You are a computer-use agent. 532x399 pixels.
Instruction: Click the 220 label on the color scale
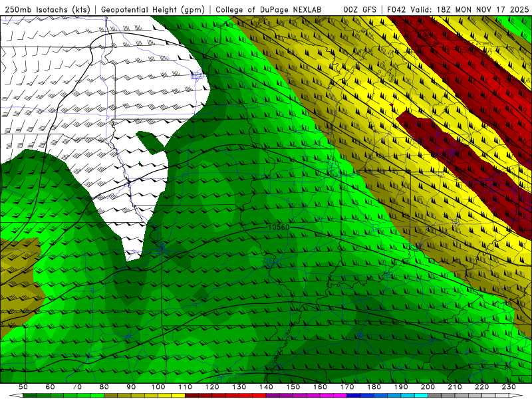click(481, 387)
